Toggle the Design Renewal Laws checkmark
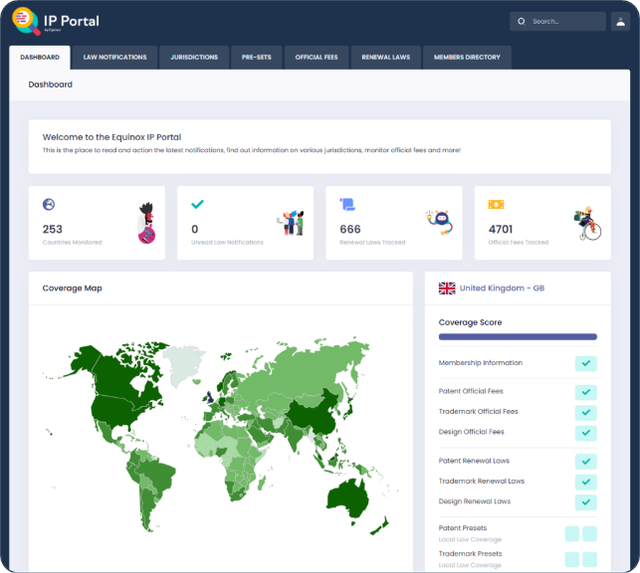The width and height of the screenshot is (640, 573). pos(586,502)
